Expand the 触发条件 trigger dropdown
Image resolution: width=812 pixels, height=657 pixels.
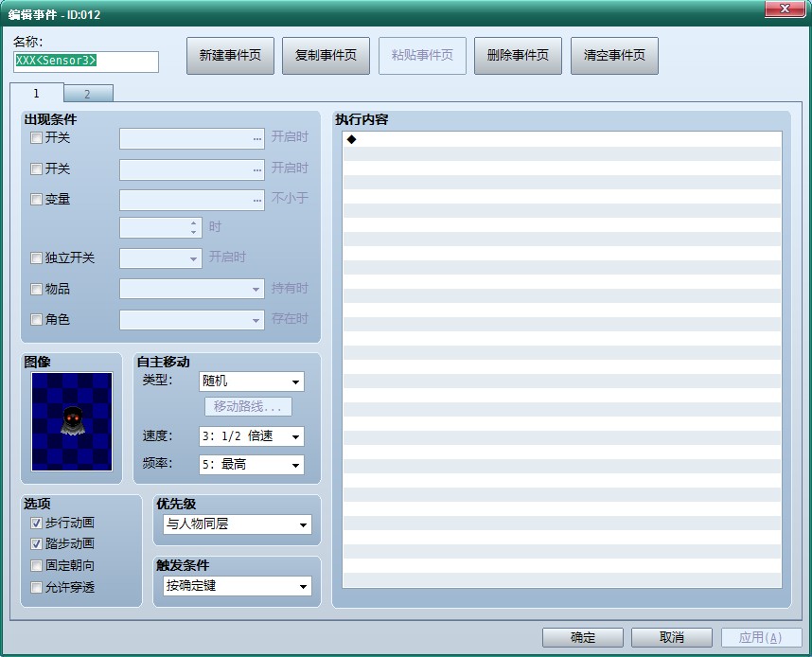tap(238, 586)
